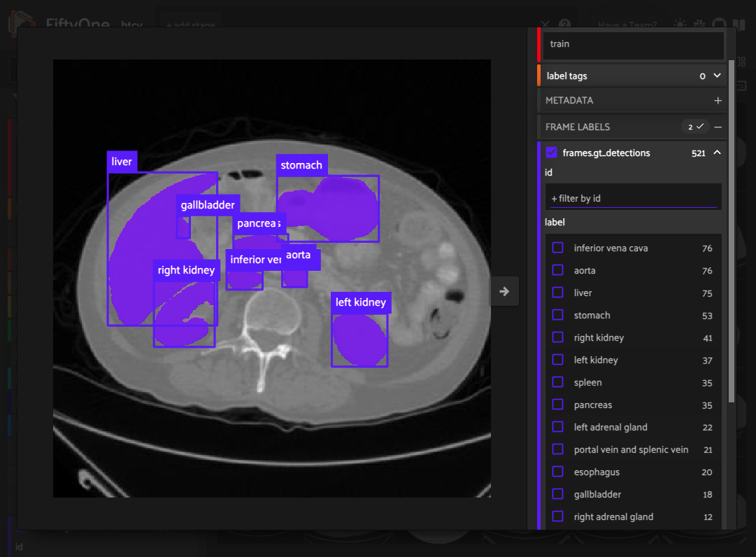Go to the next sample arrow
Screen dimensions: 756x557
pyautogui.click(x=504, y=291)
